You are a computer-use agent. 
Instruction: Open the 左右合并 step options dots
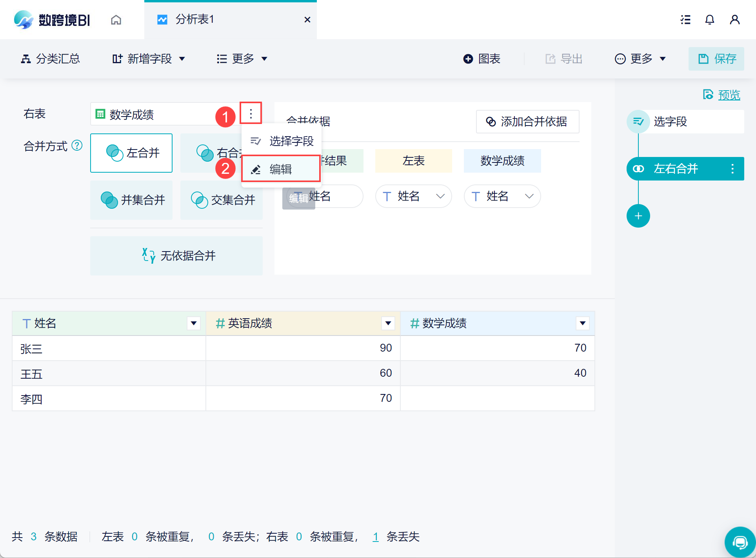[732, 169]
